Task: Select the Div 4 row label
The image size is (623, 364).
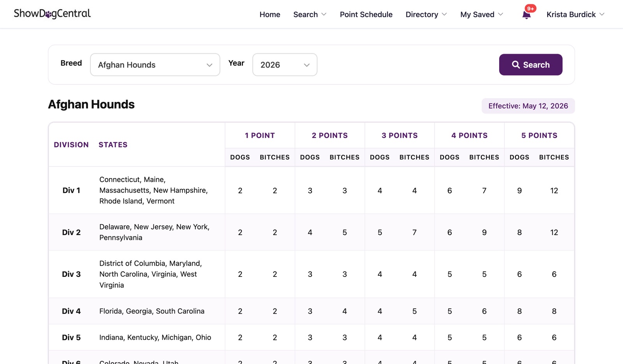Action: coord(71,311)
